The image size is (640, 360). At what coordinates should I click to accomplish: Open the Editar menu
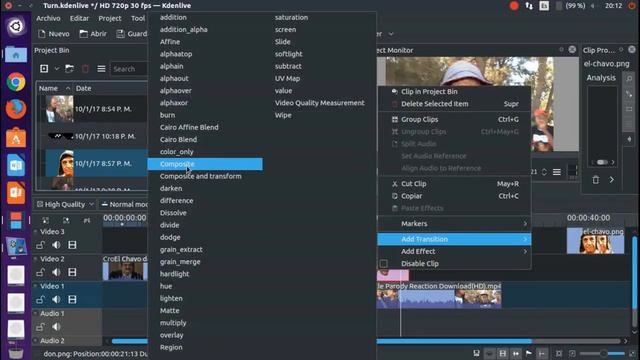tap(79, 18)
